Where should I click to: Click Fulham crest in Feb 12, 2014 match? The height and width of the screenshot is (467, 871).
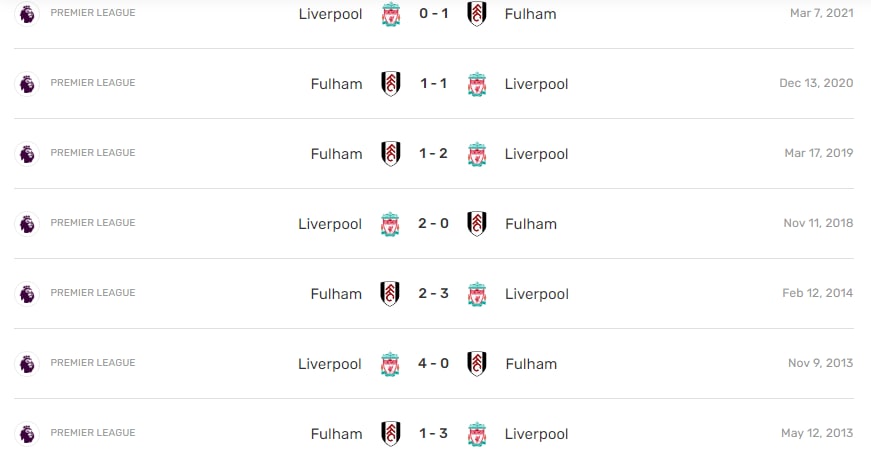390,294
